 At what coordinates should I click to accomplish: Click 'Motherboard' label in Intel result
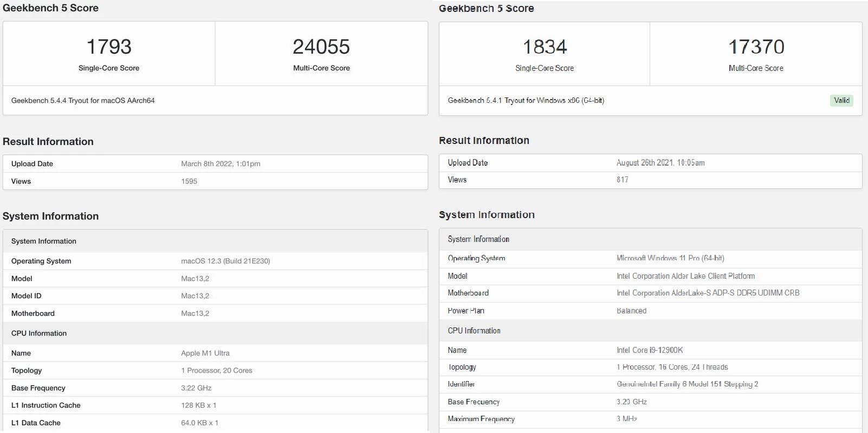468,293
